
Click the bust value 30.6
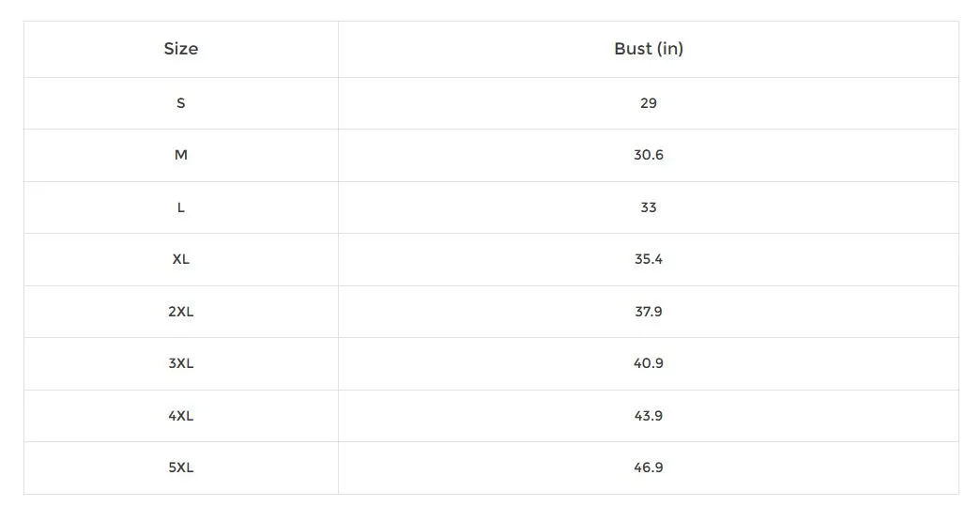[648, 156]
